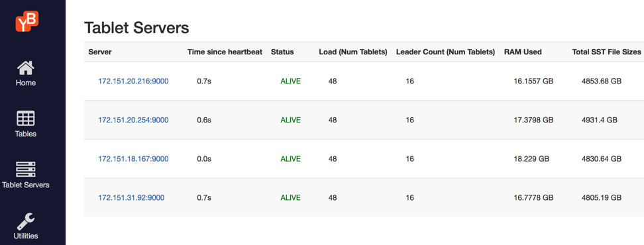The width and height of the screenshot is (644, 245).
Task: Click the Status column header
Action: point(282,52)
